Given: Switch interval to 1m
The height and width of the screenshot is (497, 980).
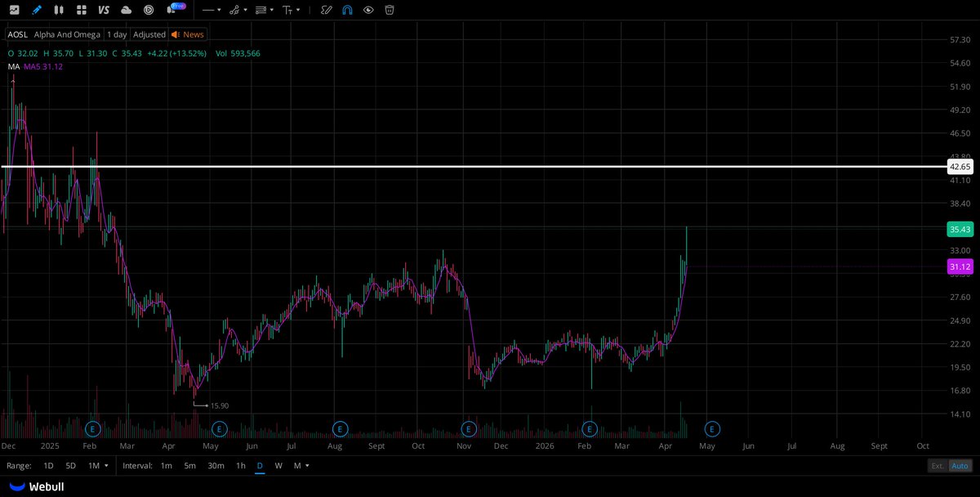Looking at the screenshot, I should coord(166,466).
